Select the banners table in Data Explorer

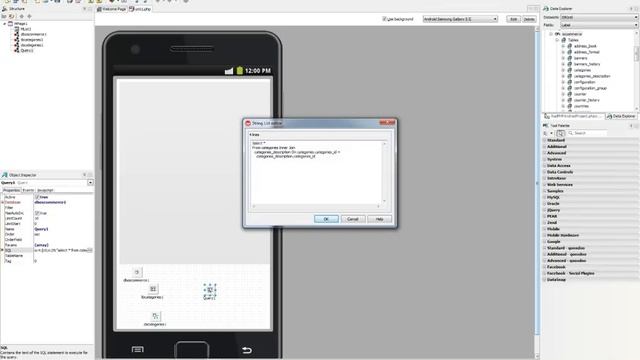pos(580,58)
